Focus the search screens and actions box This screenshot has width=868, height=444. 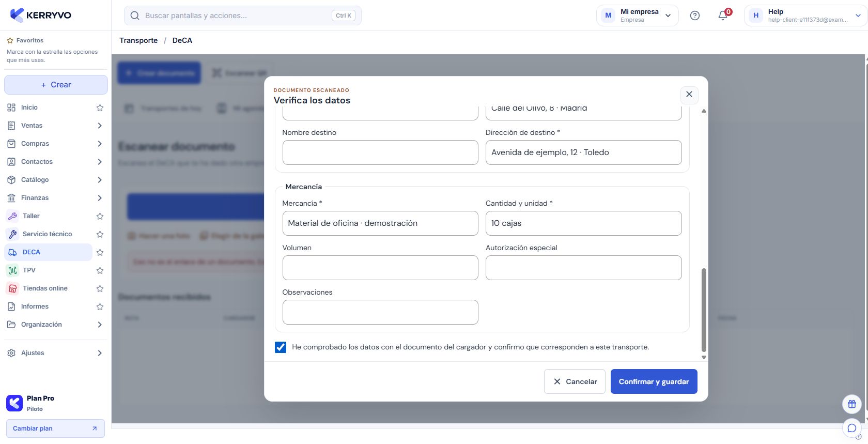[x=243, y=16]
